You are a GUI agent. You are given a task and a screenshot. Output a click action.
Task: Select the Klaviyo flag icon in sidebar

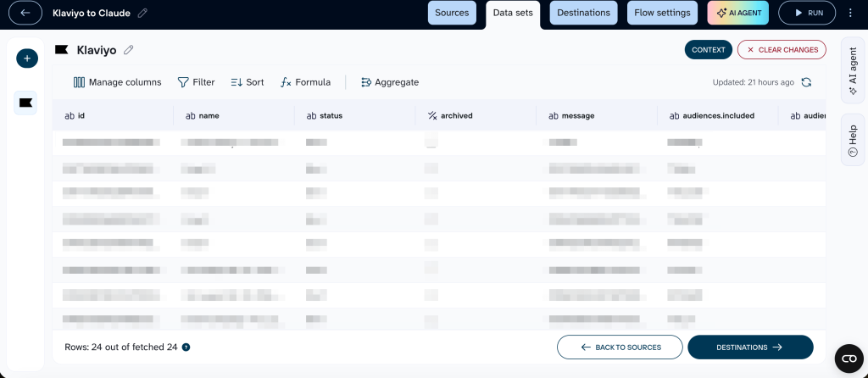point(25,103)
